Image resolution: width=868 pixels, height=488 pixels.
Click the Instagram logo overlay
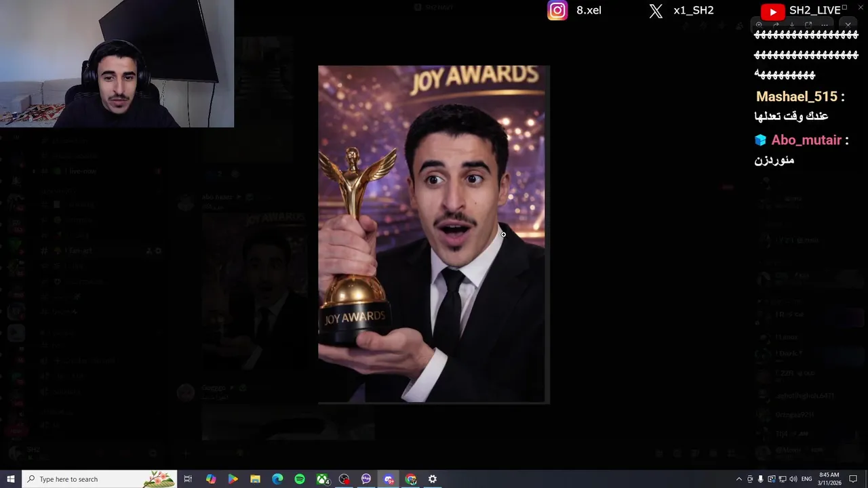click(x=557, y=10)
